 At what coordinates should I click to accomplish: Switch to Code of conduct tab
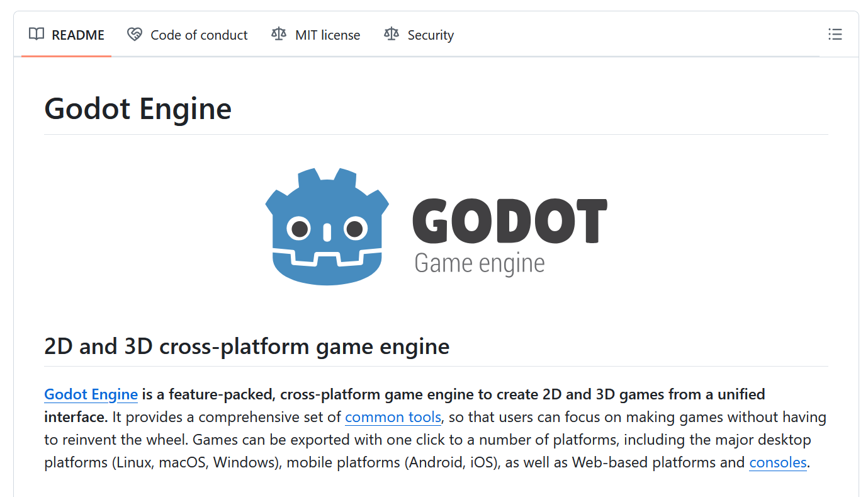[x=187, y=35]
